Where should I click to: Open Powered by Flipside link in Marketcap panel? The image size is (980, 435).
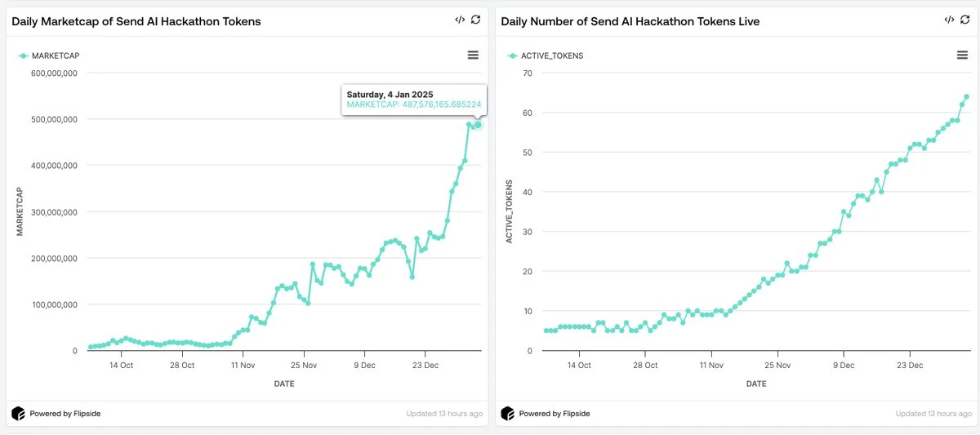tap(65, 414)
